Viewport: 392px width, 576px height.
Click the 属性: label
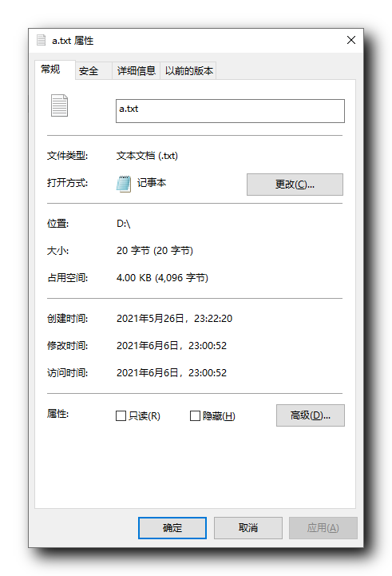pyautogui.click(x=57, y=414)
